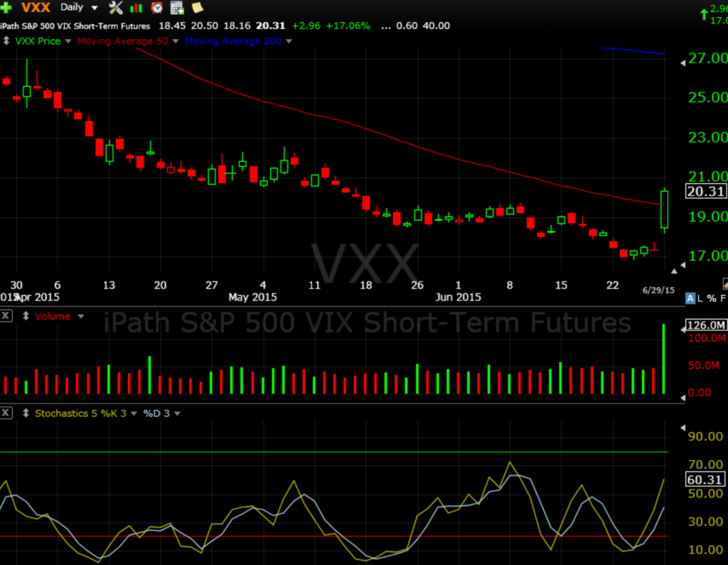Click the upward triangle marker near 6/29/15 date
This screenshot has height=565, width=728.
click(674, 271)
